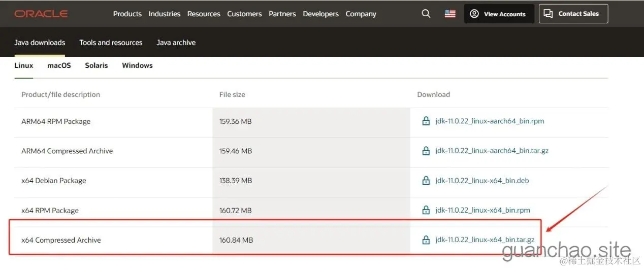Screen dimensions: 644x269
Task: Switch to Java downloads tab
Action: point(40,43)
